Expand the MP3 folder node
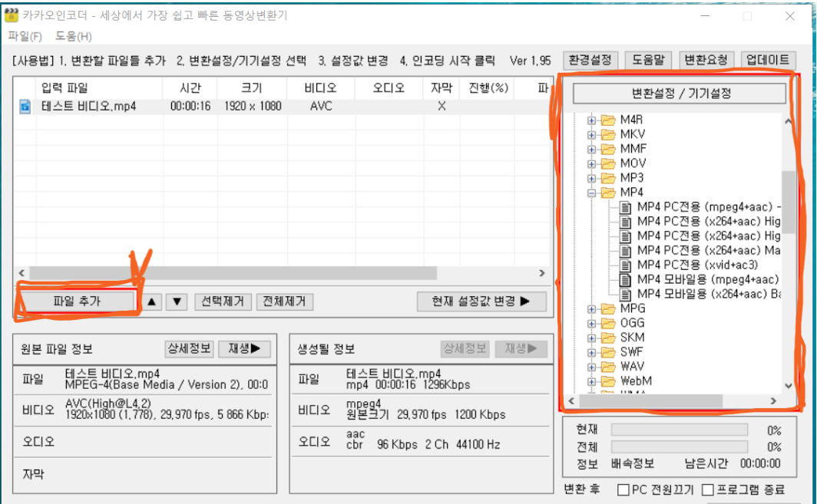 point(591,179)
